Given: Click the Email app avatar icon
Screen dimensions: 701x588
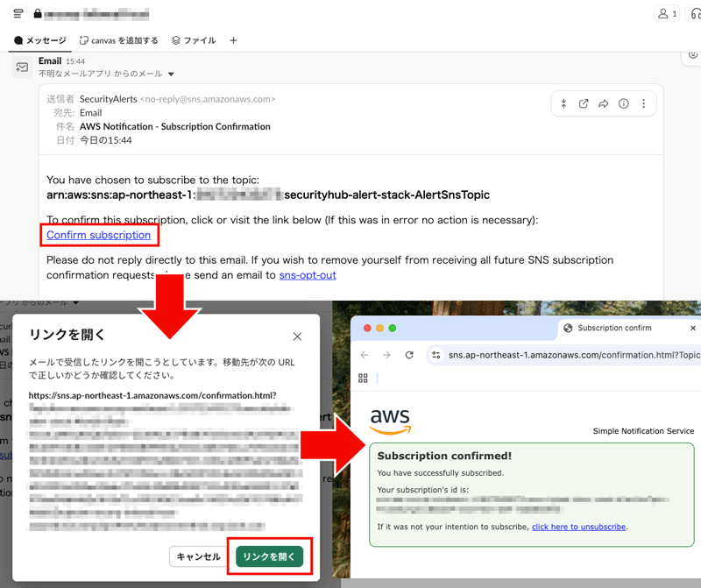Looking at the screenshot, I should point(22,67).
